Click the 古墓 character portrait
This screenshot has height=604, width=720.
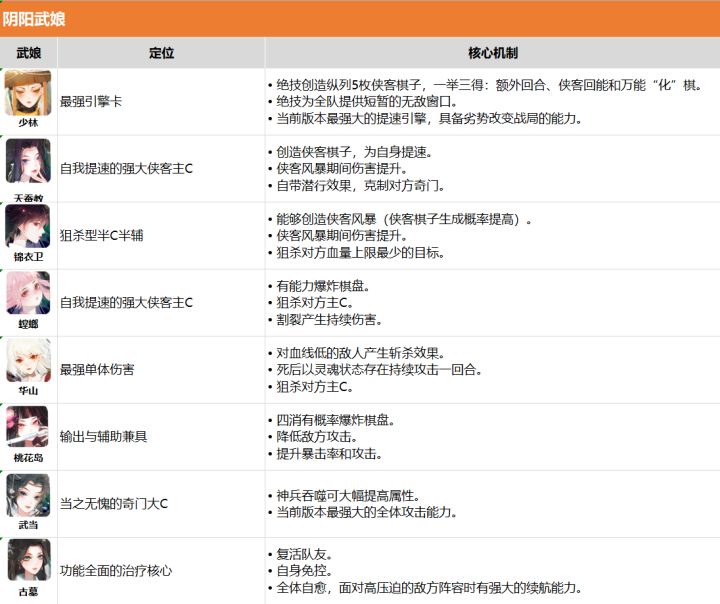click(x=28, y=561)
